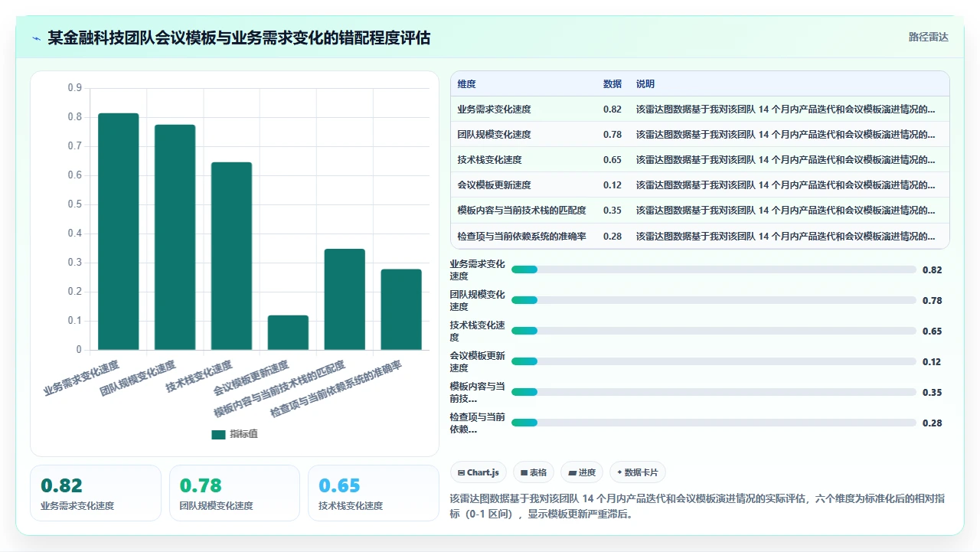Click the 业务需求变化速度 progress bar
The height and width of the screenshot is (552, 980).
(714, 269)
